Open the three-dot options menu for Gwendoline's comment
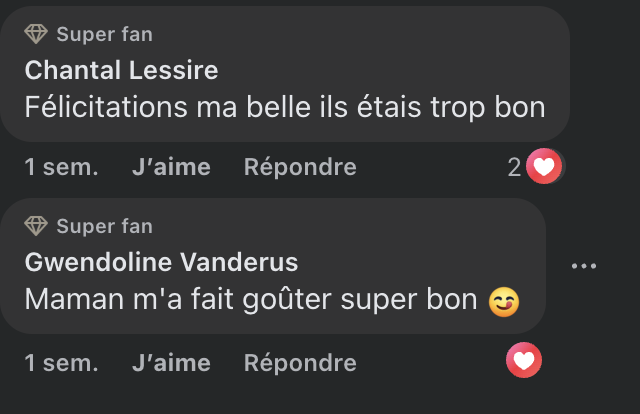 [583, 266]
